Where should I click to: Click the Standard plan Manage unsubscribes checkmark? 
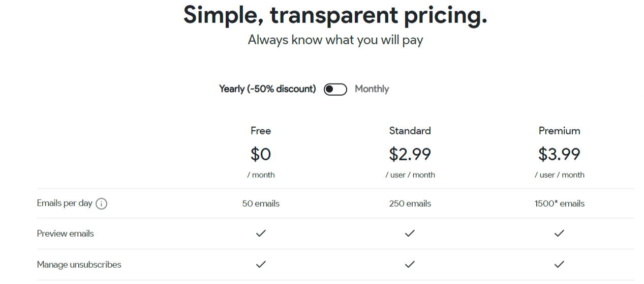[410, 264]
